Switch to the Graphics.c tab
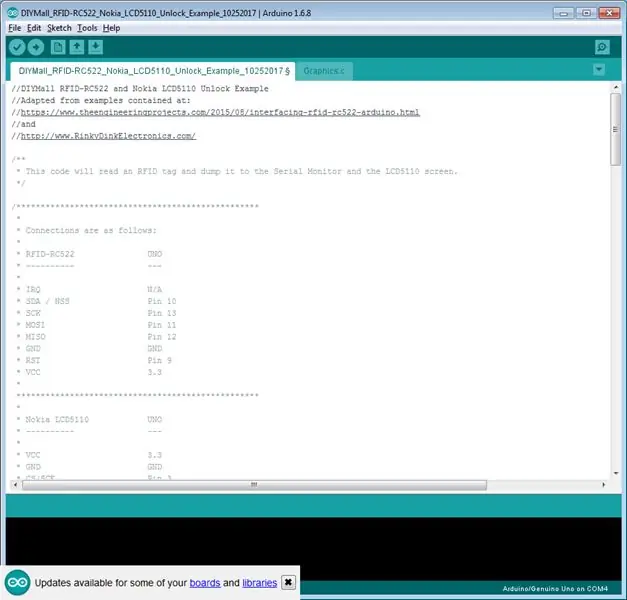The width and height of the screenshot is (627, 600). click(324, 71)
